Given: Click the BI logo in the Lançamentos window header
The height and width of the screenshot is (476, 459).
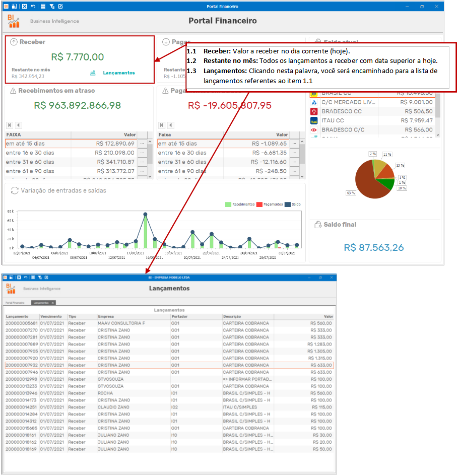Looking at the screenshot, I should coord(11,289).
